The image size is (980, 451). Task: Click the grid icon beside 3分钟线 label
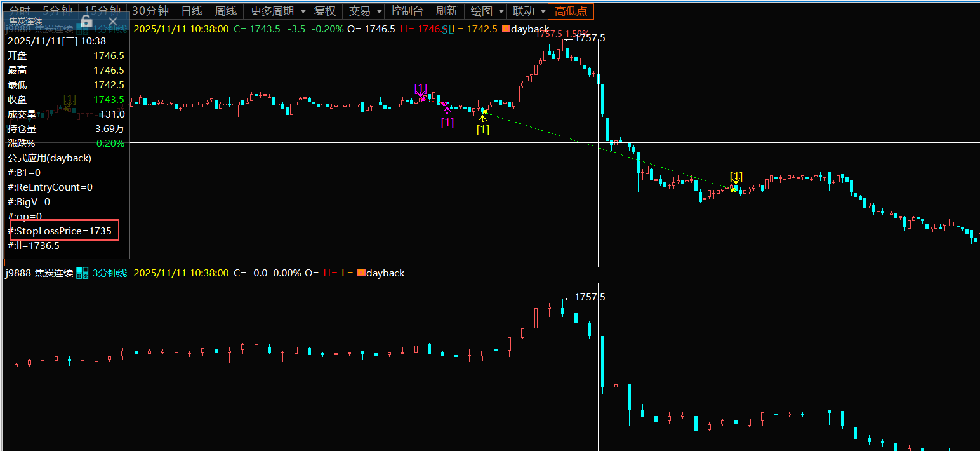(83, 273)
